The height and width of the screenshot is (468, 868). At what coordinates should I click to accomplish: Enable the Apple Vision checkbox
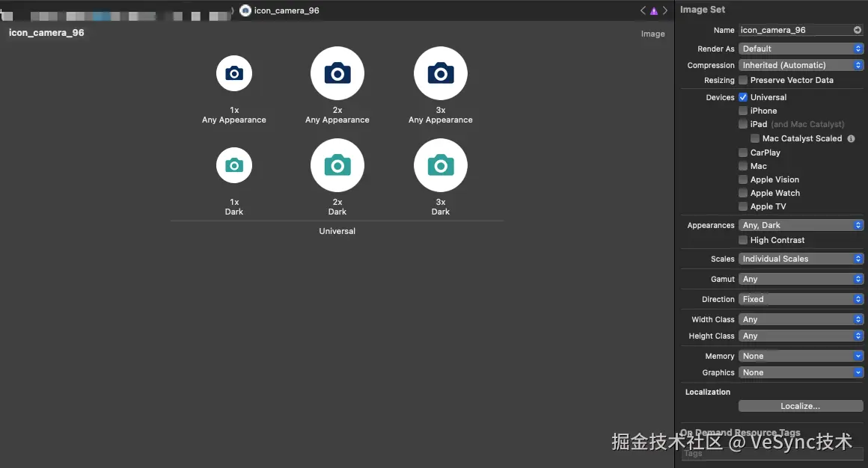743,179
